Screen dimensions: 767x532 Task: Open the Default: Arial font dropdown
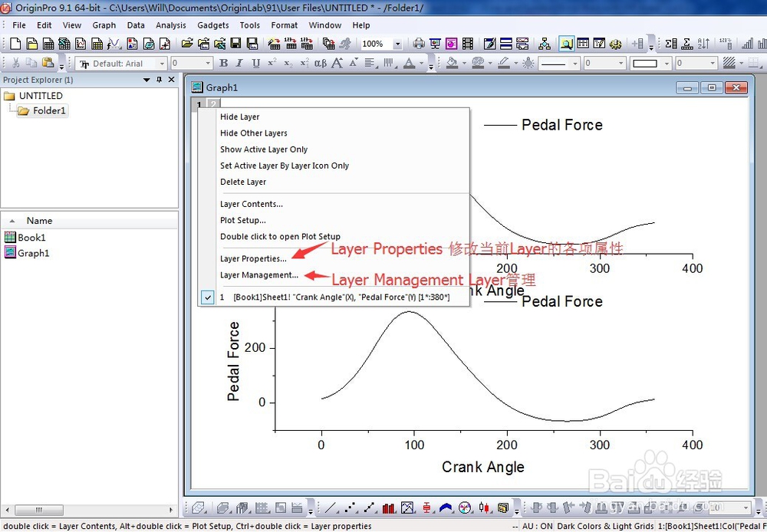(162, 63)
